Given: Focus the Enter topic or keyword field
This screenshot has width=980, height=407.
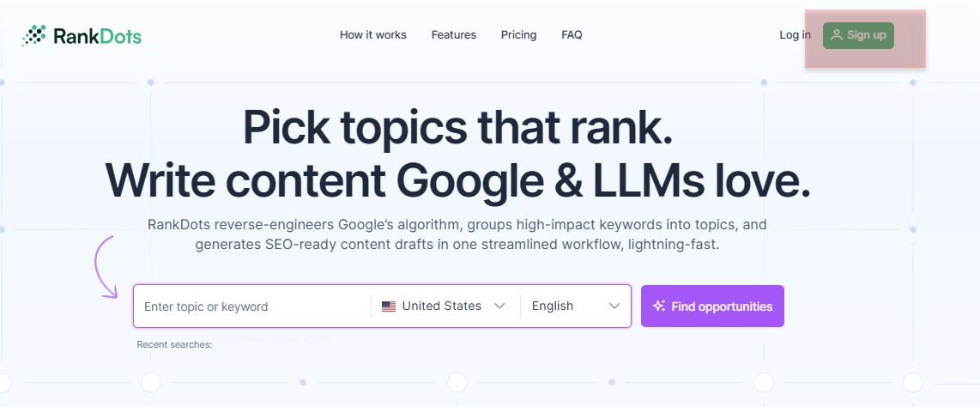Looking at the screenshot, I should coord(249,307).
